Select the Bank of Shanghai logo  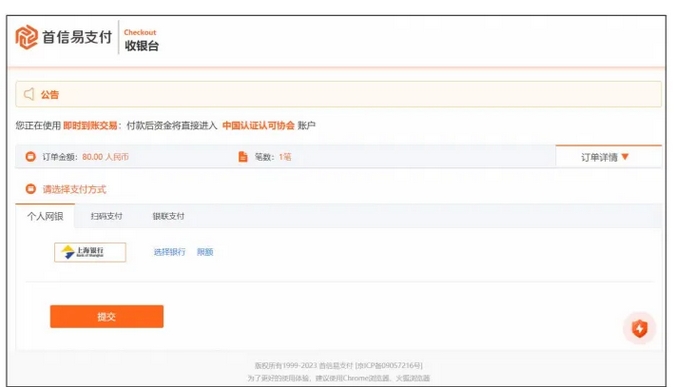[x=90, y=252]
